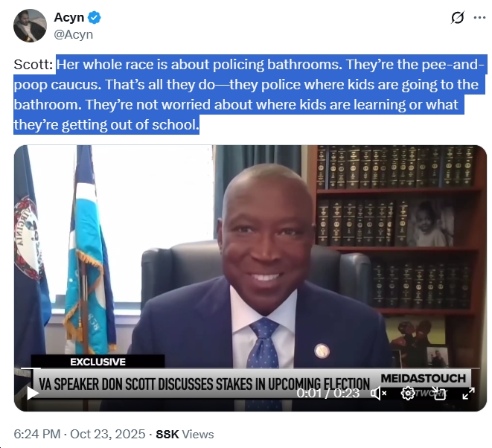Click the highlighted tweet text
The image size is (492, 448).
250,95
